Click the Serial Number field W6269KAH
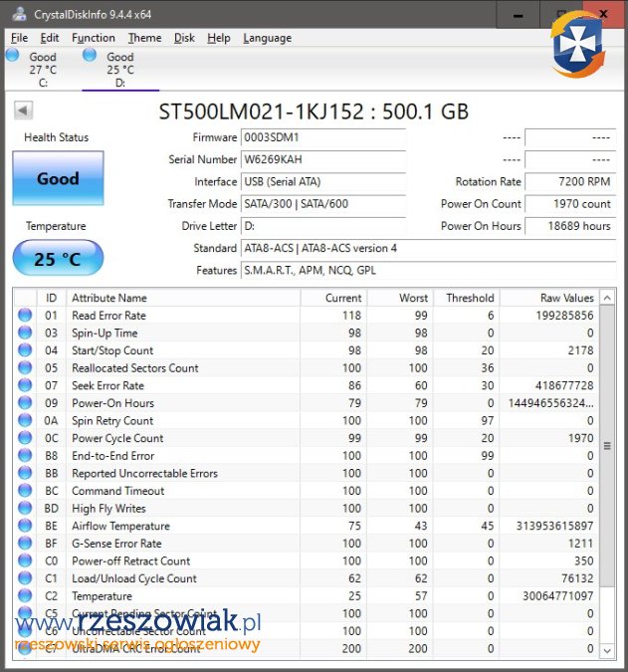 (x=323, y=160)
